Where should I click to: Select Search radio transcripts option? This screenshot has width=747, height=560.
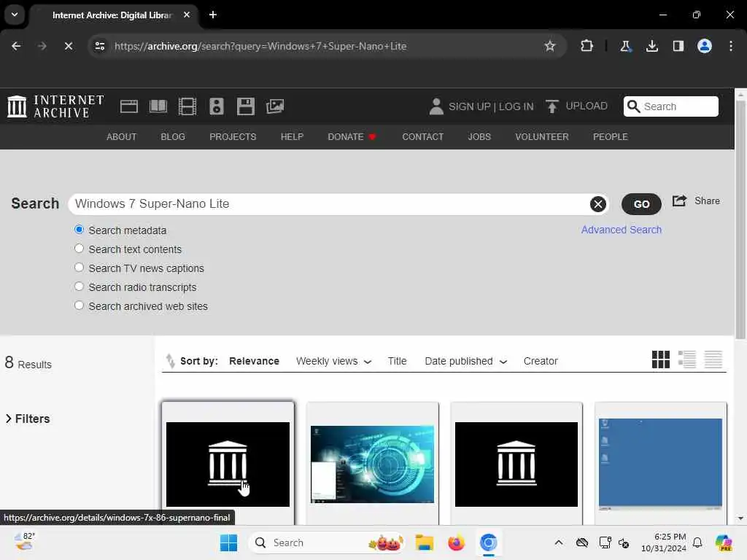[79, 287]
